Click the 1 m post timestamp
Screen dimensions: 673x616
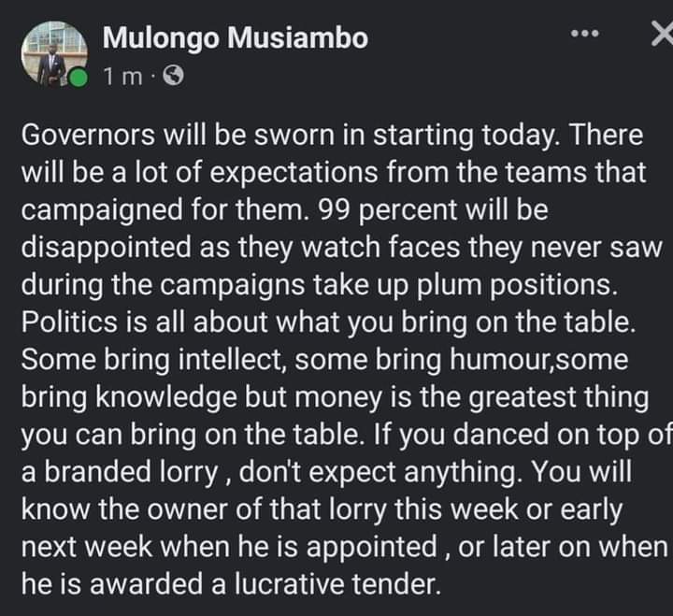pos(122,77)
